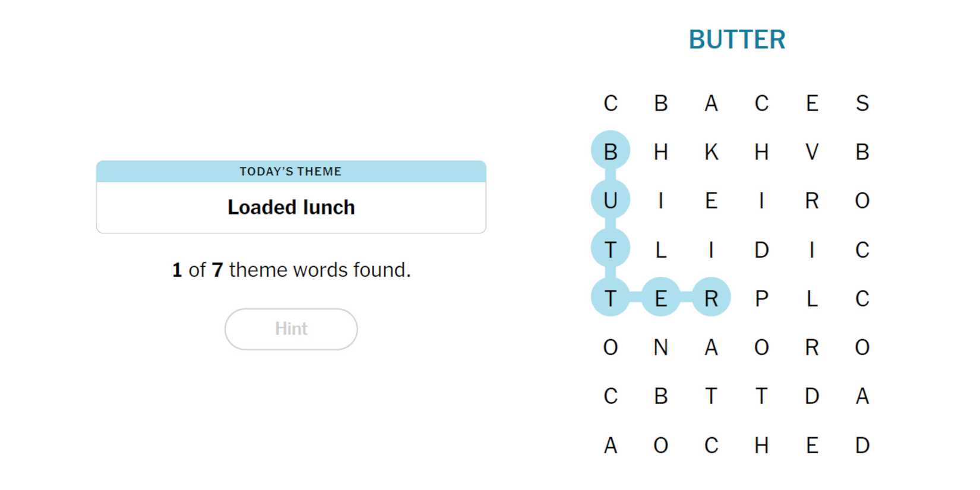The image size is (980, 490).
Task: Select the L right of the highlighted T
Action: [660, 249]
